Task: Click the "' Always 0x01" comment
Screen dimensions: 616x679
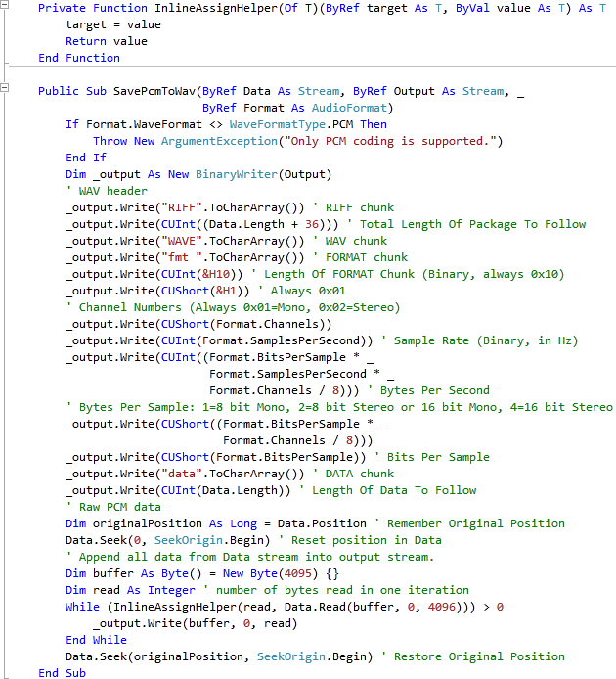Action: coord(301,291)
